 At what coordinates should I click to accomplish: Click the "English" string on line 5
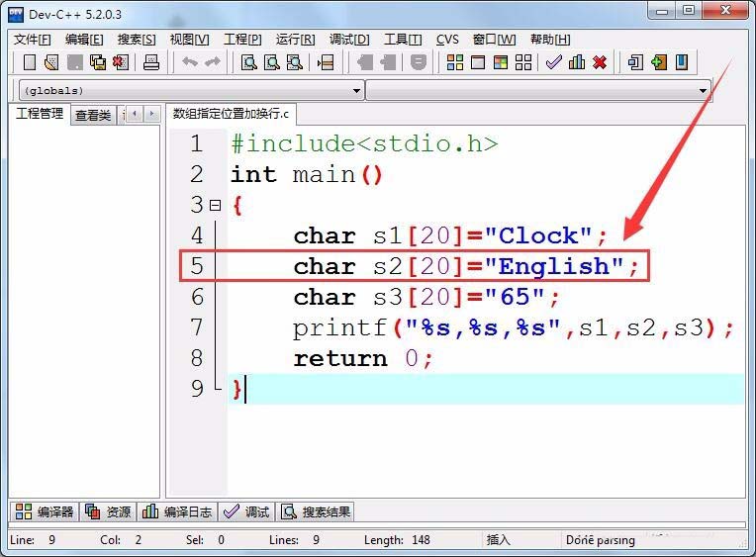tap(554, 266)
